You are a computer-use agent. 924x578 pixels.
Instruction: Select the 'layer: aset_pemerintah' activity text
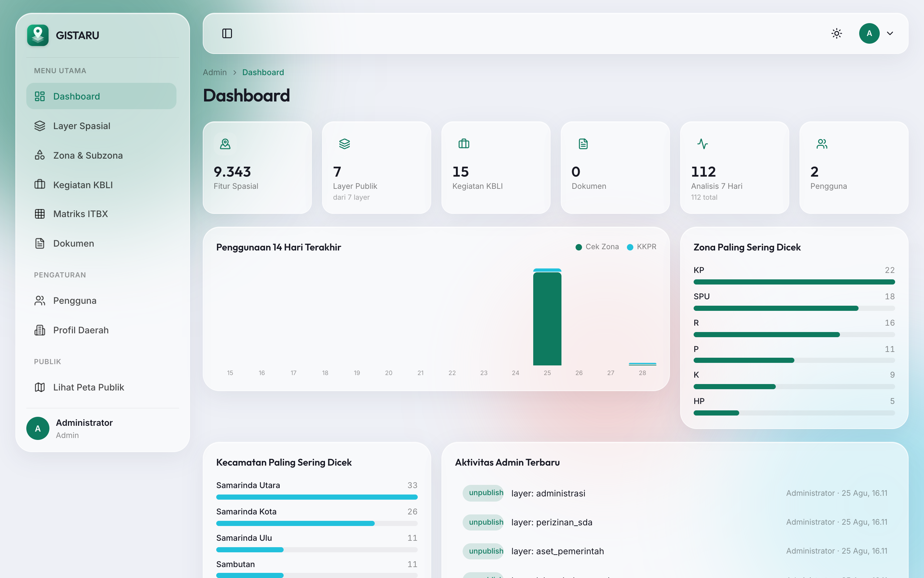558,551
